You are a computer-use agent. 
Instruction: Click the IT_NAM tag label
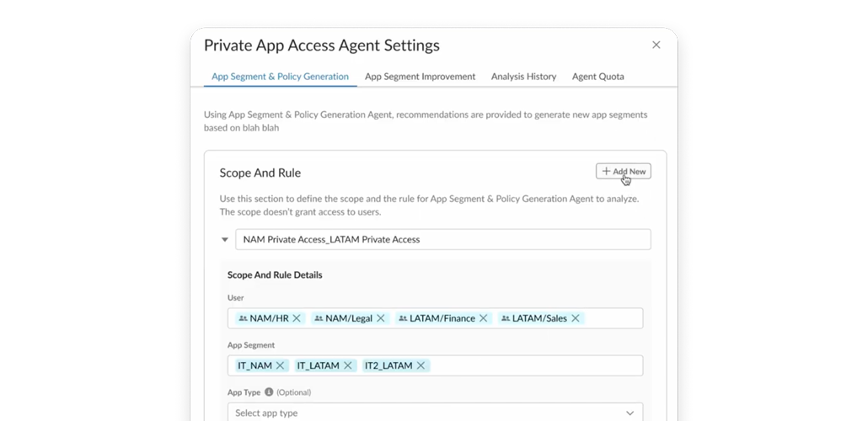click(255, 365)
